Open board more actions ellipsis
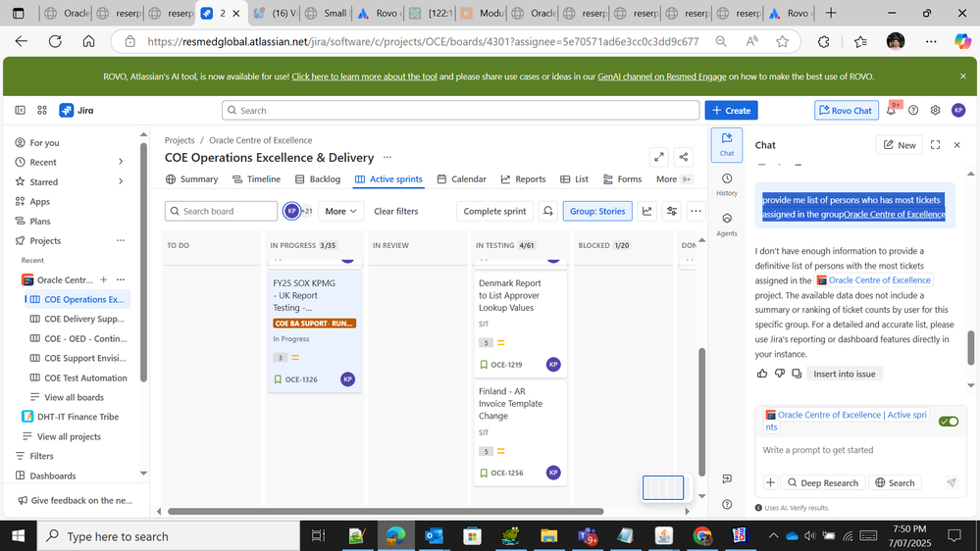The image size is (980, 551). (696, 211)
